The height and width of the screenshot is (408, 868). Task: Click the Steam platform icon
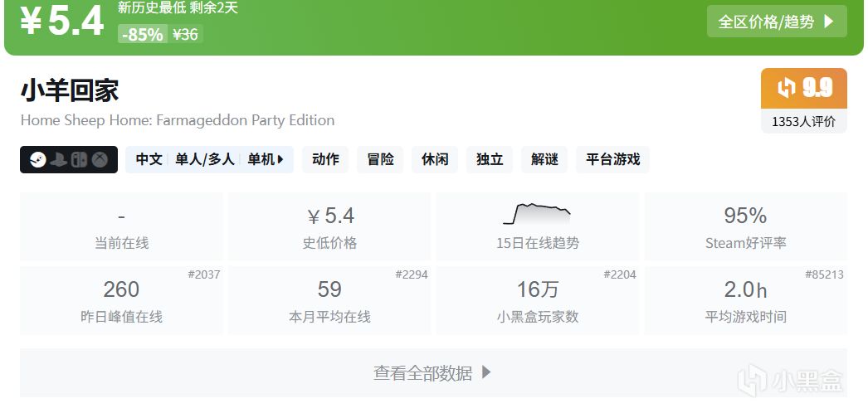[x=37, y=160]
